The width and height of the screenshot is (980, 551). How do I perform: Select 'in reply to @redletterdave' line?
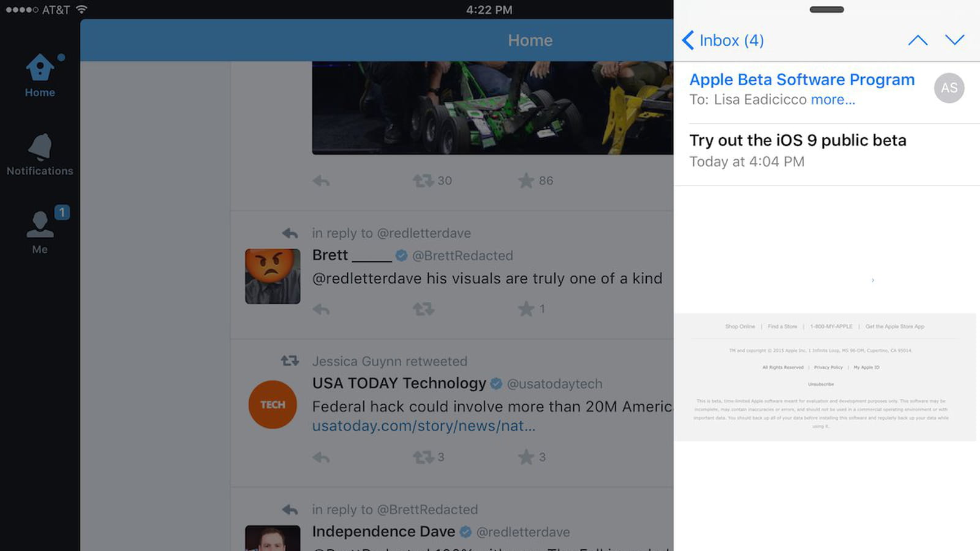click(391, 233)
